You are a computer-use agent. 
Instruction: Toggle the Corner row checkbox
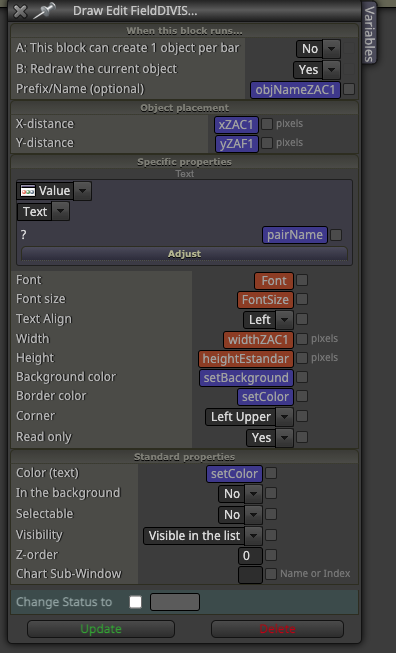(x=302, y=416)
